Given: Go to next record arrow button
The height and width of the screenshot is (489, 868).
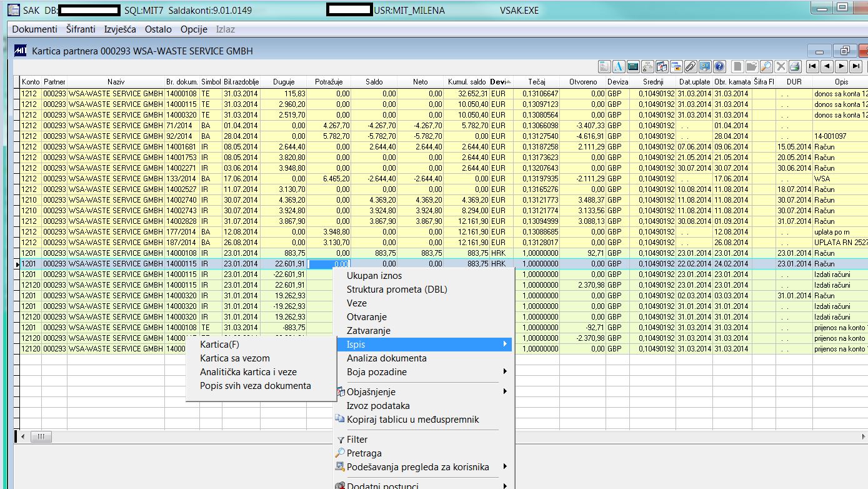Looking at the screenshot, I should coord(842,66).
